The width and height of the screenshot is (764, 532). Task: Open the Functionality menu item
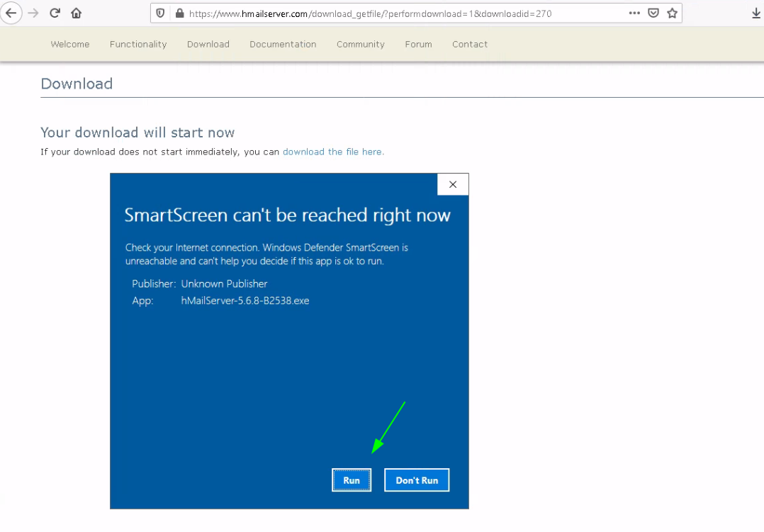coord(138,45)
